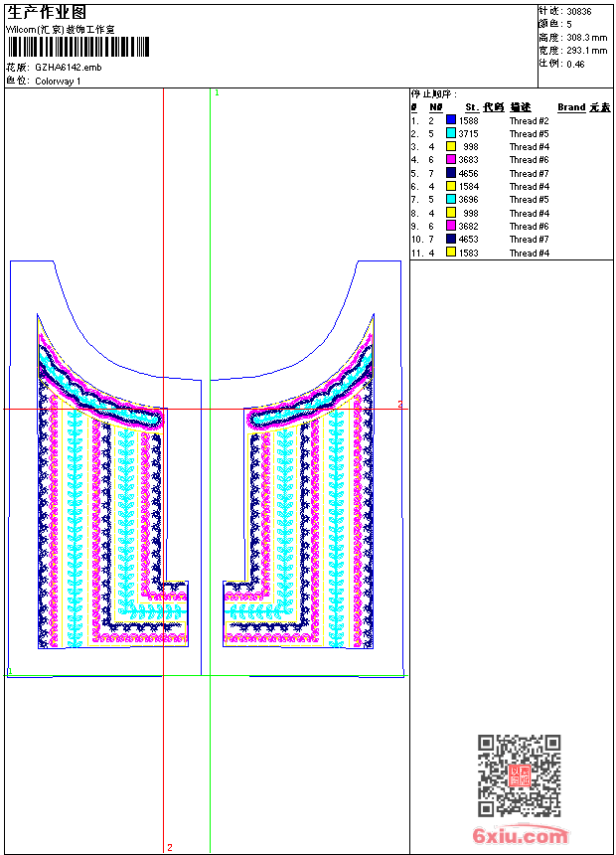Click Thread #2 in stop row 1
The height and width of the screenshot is (855, 616).
[x=530, y=121]
